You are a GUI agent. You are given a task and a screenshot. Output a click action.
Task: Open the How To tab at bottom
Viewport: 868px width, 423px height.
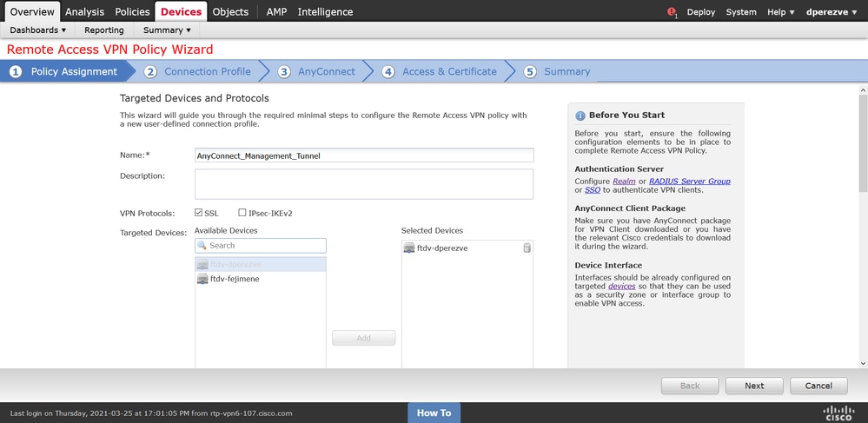[x=434, y=413]
